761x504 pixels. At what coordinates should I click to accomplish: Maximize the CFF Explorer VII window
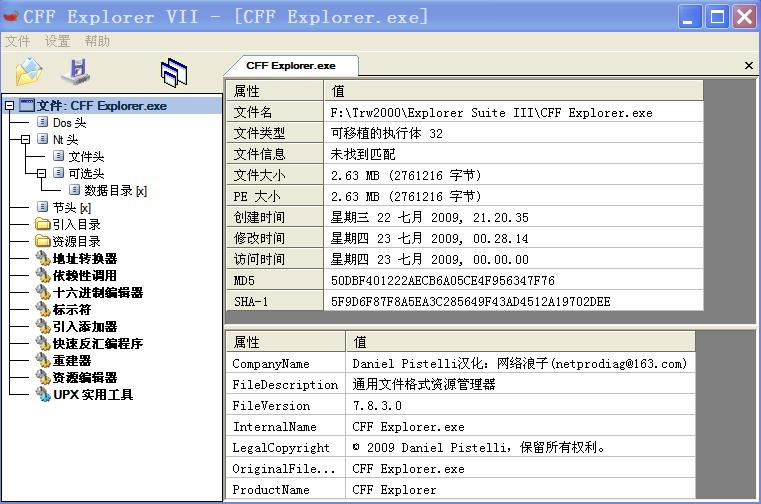pyautogui.click(x=717, y=17)
